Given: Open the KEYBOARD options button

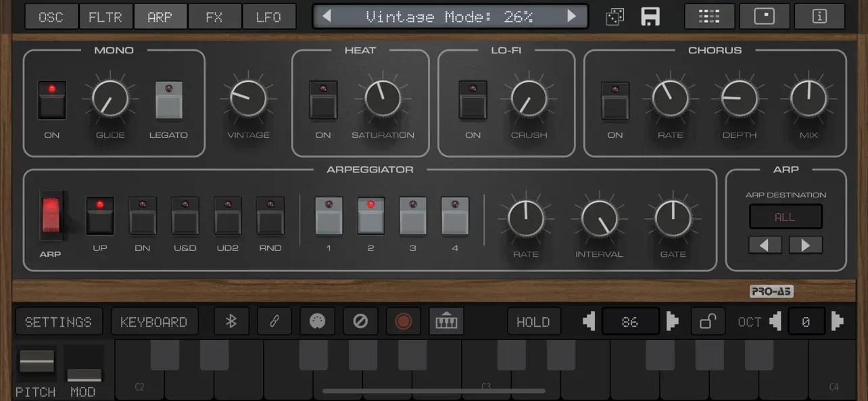Looking at the screenshot, I should (154, 321).
